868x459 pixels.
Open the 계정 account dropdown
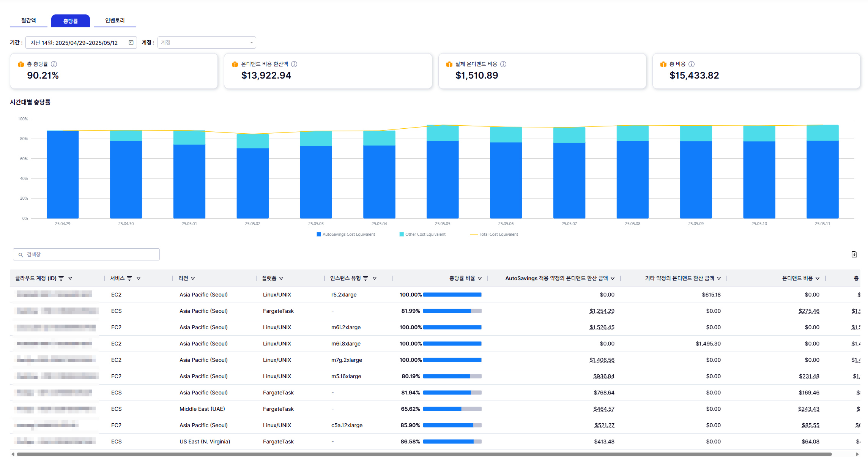207,43
